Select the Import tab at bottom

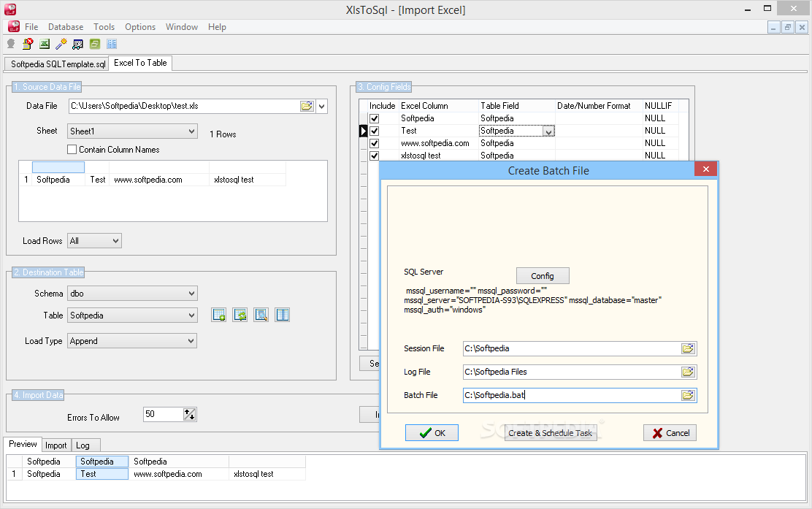coord(56,445)
